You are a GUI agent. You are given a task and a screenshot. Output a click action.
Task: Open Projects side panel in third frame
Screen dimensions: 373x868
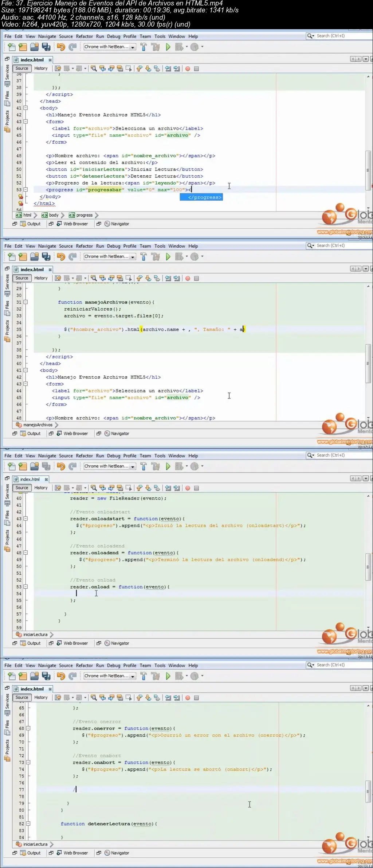(x=7, y=540)
